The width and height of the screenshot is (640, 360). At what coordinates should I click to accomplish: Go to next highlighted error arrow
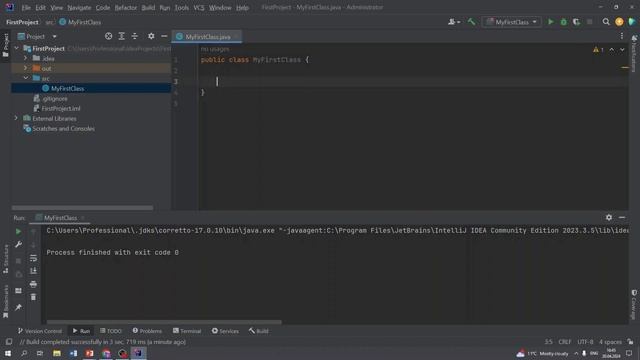tap(622, 49)
